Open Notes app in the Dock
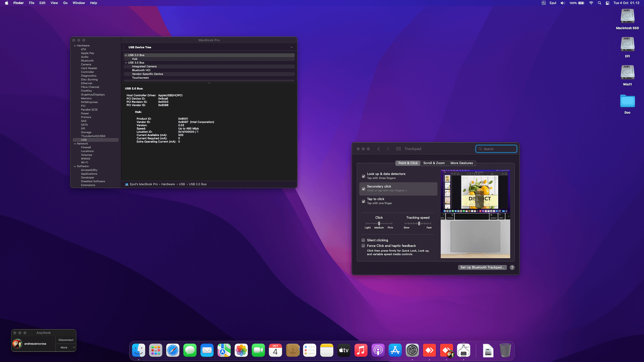644x362 pixels. click(x=327, y=351)
